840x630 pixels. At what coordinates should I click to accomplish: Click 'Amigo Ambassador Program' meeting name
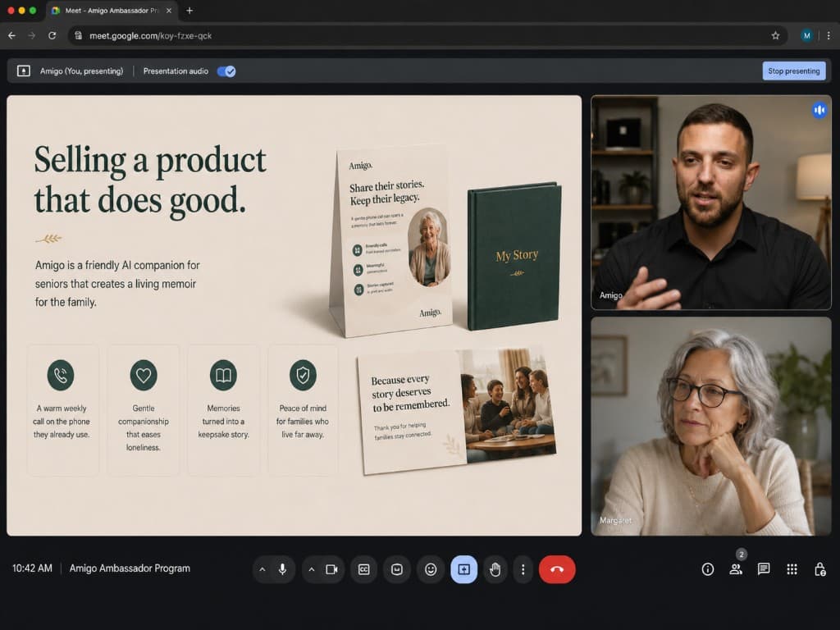pyautogui.click(x=130, y=568)
